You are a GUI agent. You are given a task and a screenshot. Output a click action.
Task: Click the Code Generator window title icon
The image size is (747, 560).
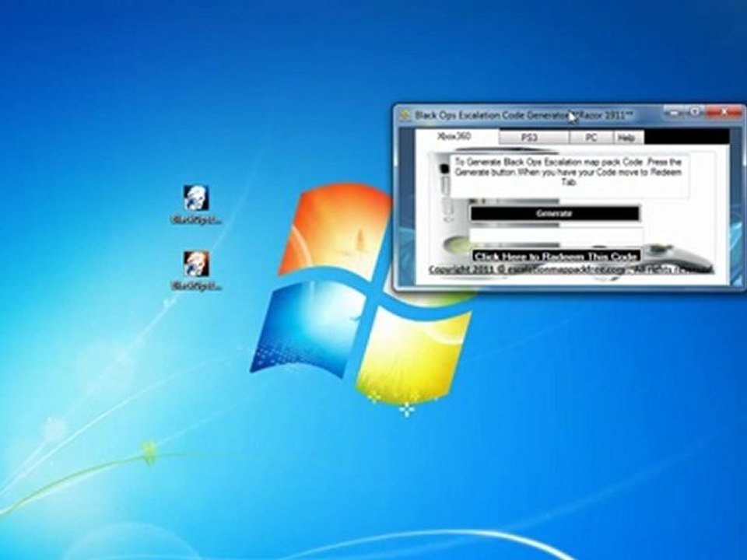(405, 115)
